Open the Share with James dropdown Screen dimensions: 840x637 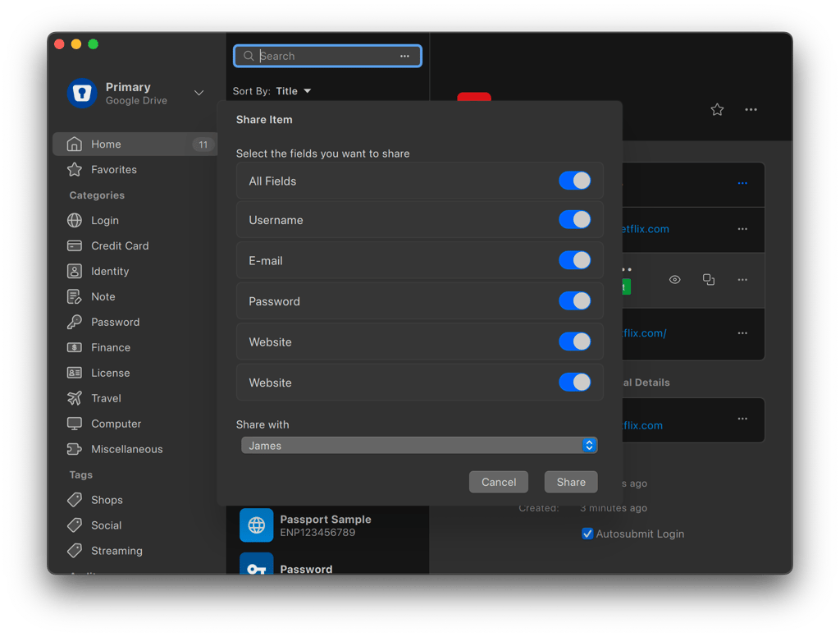[419, 446]
